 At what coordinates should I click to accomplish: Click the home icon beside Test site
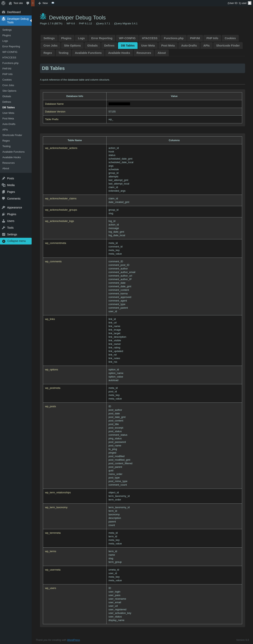[x=10, y=3]
